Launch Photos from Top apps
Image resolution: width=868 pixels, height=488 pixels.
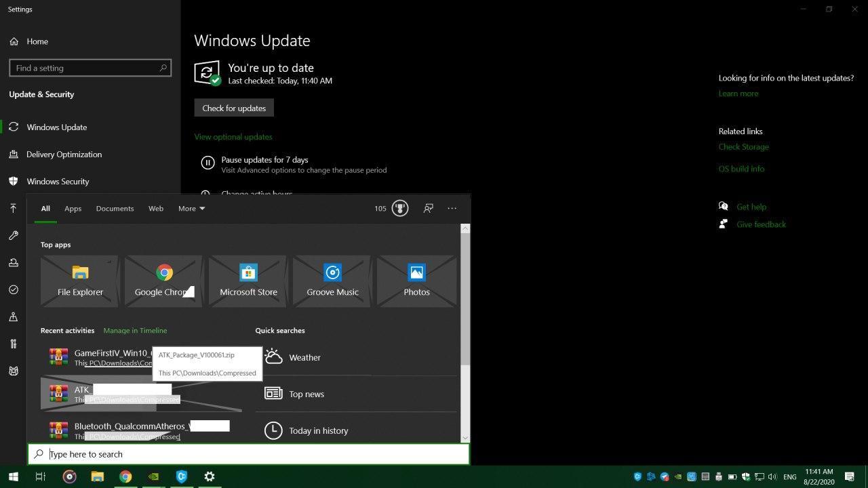pyautogui.click(x=416, y=281)
